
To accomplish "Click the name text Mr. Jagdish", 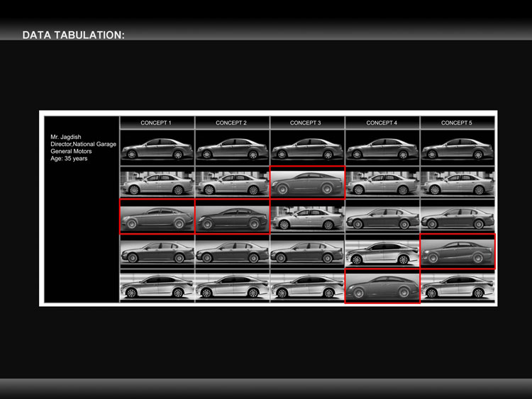I will click(x=66, y=137).
